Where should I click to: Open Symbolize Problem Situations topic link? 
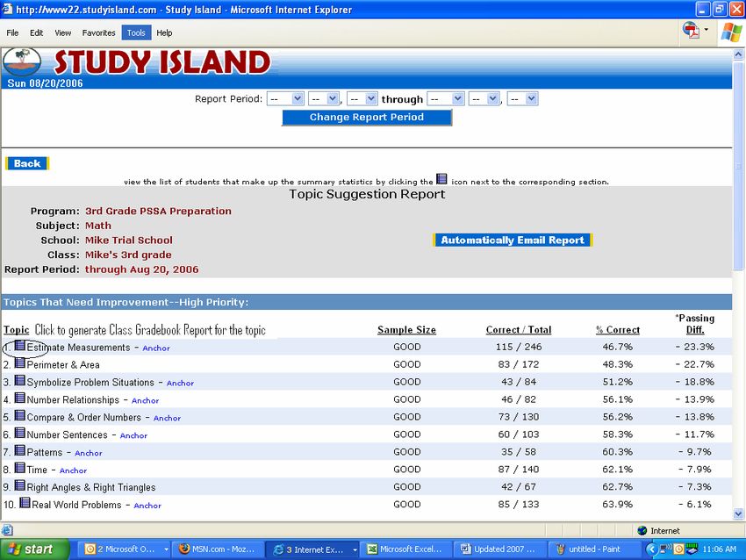click(90, 383)
